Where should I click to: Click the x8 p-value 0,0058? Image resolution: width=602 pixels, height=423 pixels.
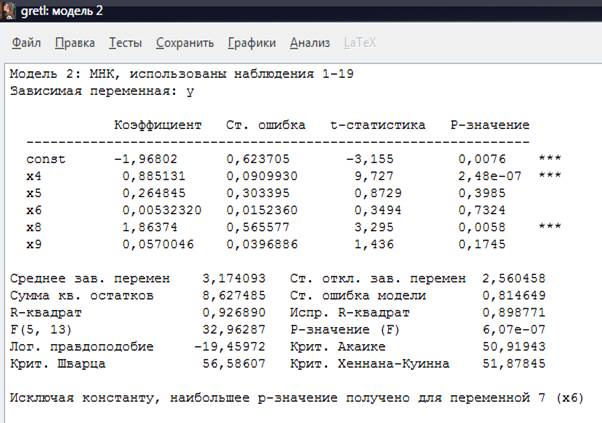tap(482, 227)
